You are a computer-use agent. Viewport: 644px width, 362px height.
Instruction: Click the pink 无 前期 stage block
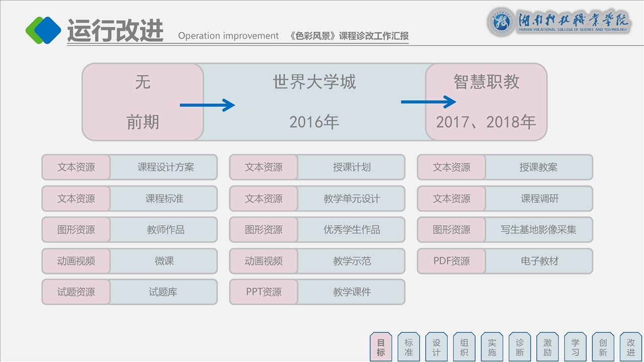point(143,102)
